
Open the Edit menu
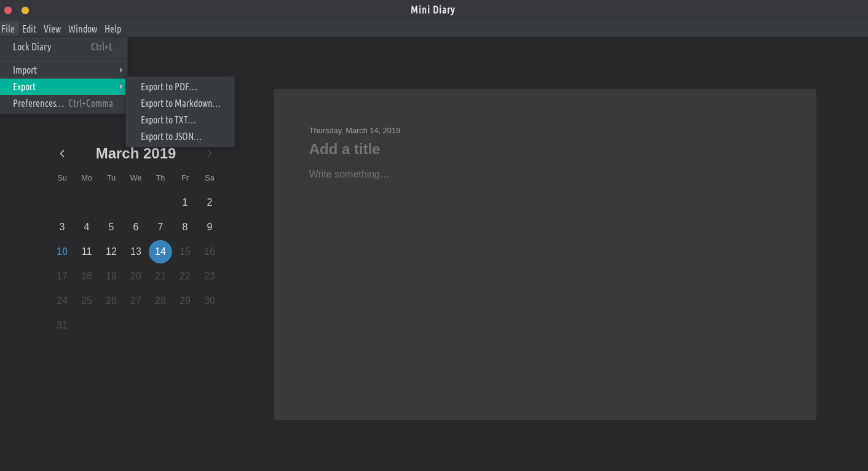click(x=29, y=29)
